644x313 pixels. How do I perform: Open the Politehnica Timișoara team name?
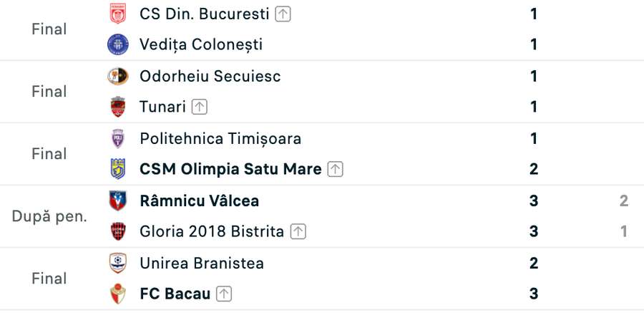pos(220,139)
